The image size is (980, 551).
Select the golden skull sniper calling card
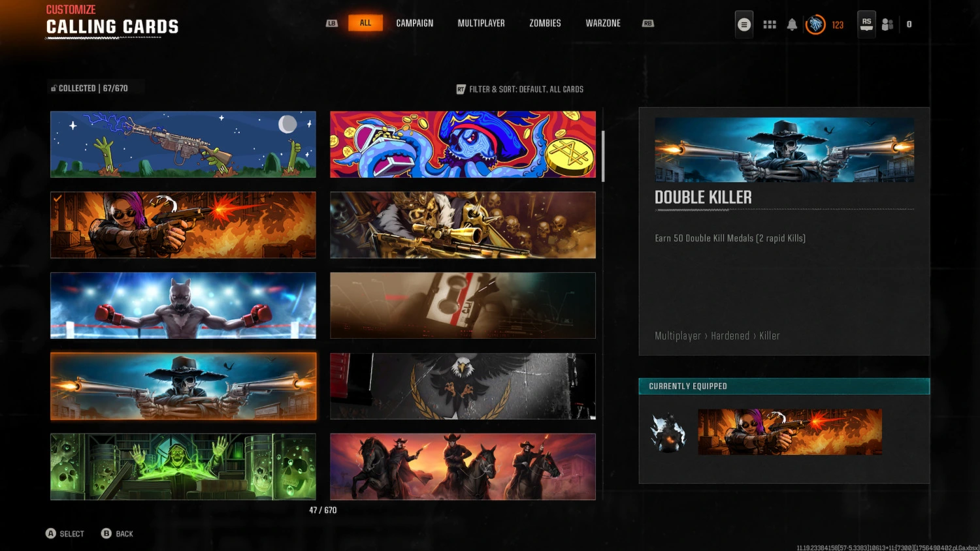[x=463, y=225]
